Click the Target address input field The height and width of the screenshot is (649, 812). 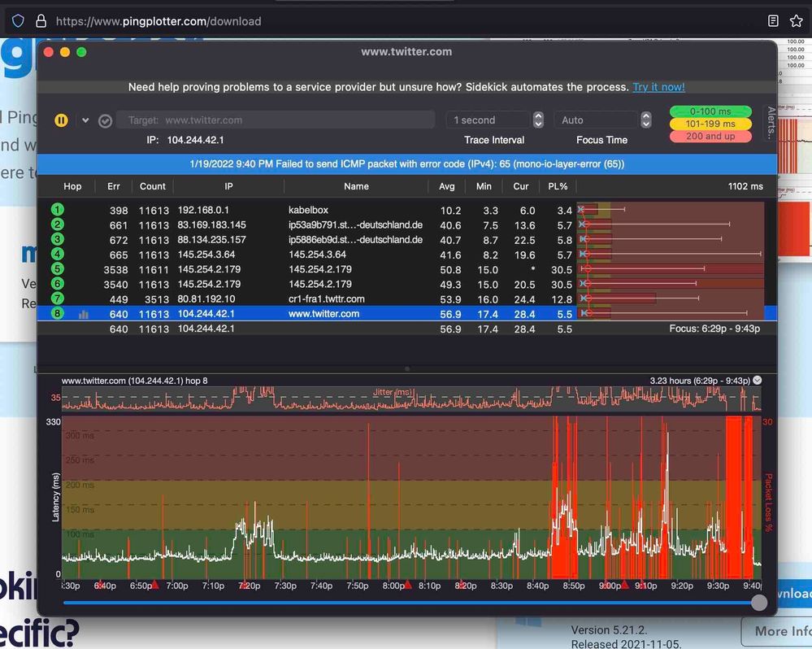tap(276, 120)
